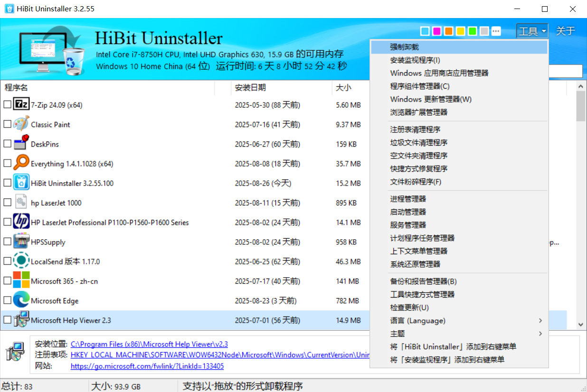Open Windows 应用商店应用管理器

tap(459, 73)
